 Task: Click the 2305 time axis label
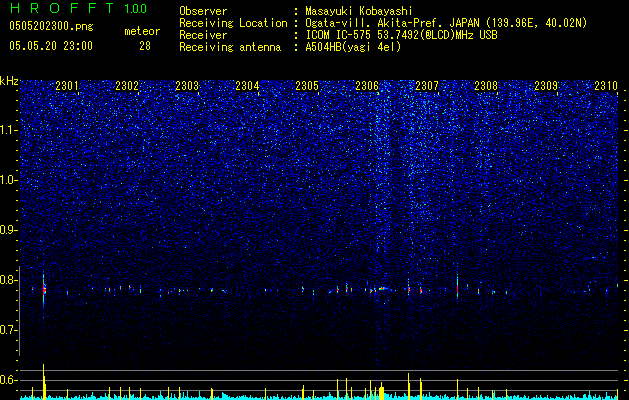307,85
